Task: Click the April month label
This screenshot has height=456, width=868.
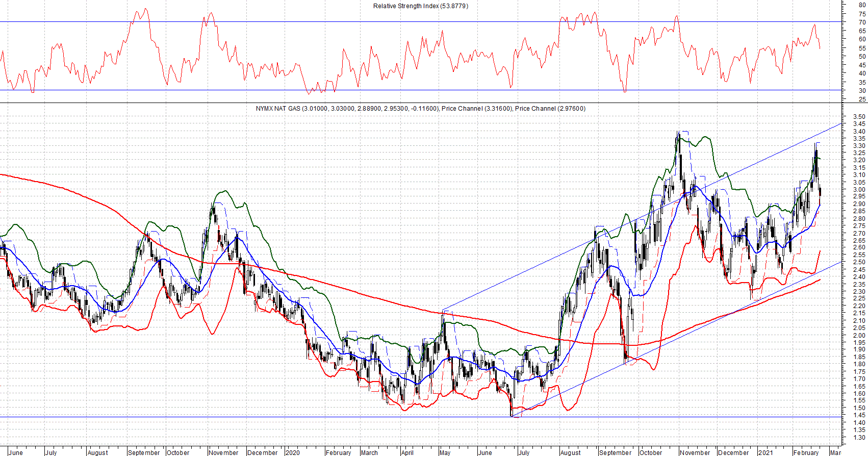Action: tap(407, 452)
